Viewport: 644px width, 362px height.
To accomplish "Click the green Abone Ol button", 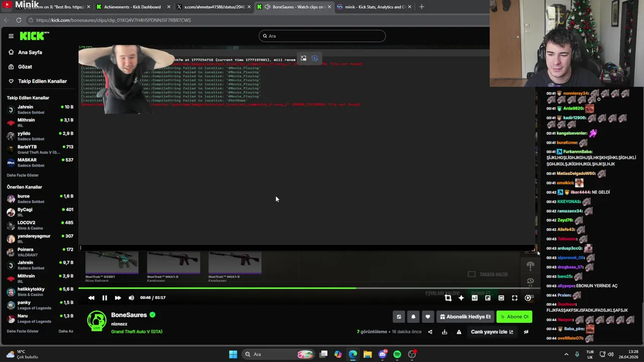I will 514,317.
